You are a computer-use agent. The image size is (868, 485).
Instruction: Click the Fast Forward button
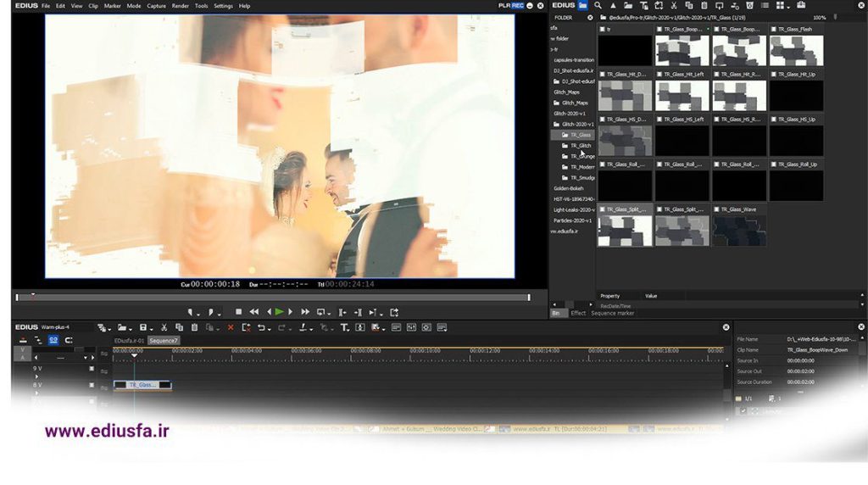305,312
